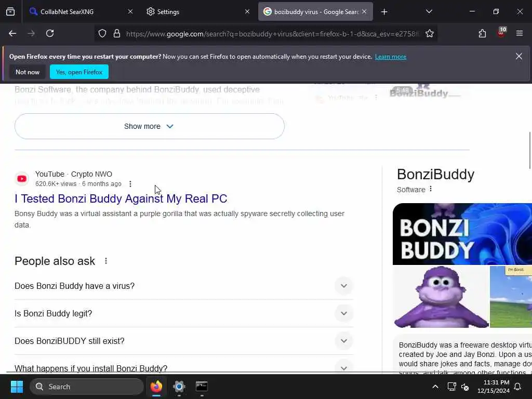Close the Google Search tab
This screenshot has height=399, width=532.
364,11
